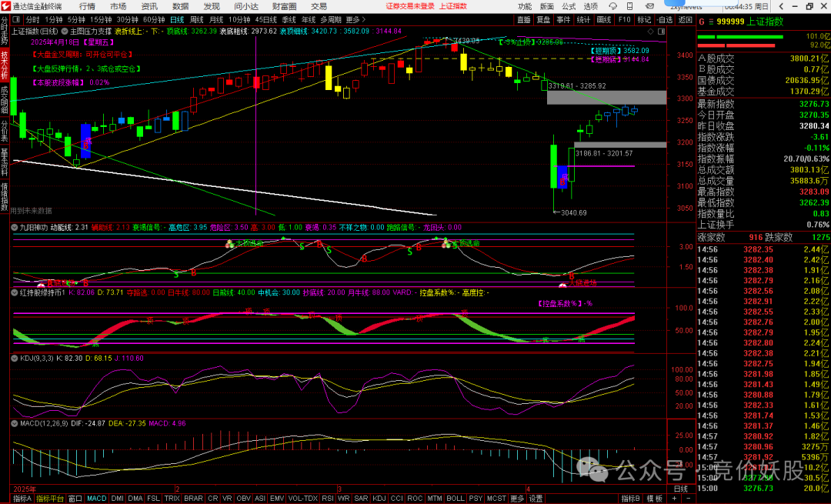
Task: Click the 最新指数 value 3276.73
Action: 814,104
